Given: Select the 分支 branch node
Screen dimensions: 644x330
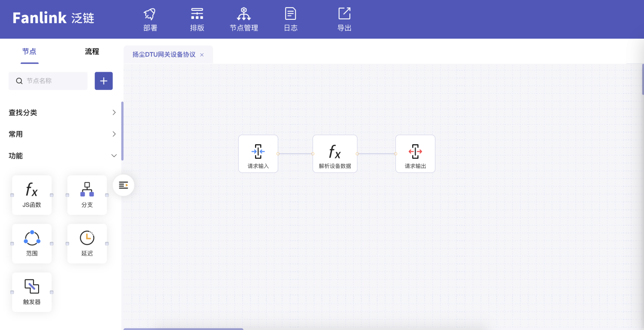Looking at the screenshot, I should tap(87, 195).
